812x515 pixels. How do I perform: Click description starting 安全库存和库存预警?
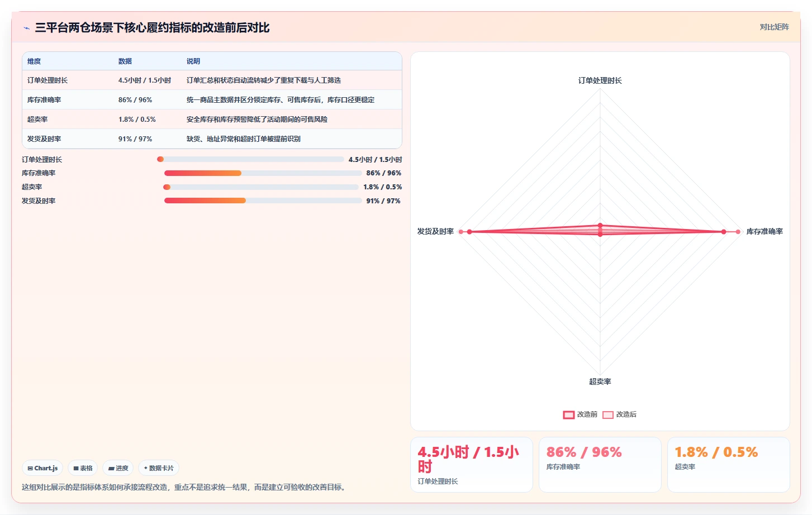click(x=257, y=120)
